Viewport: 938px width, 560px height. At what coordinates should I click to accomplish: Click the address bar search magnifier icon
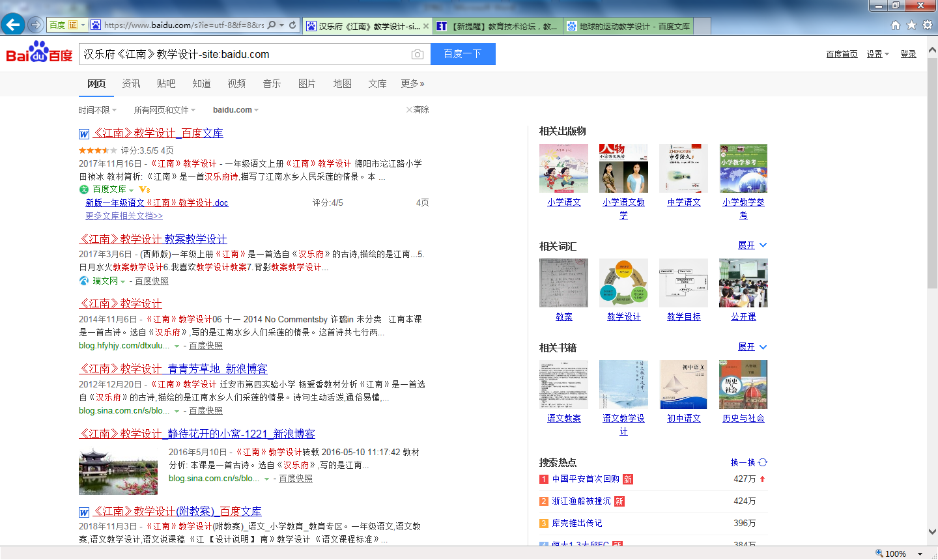coord(272,25)
